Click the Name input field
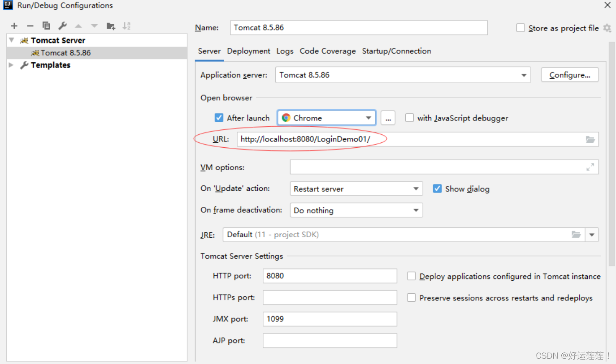This screenshot has height=364, width=616. click(x=359, y=28)
